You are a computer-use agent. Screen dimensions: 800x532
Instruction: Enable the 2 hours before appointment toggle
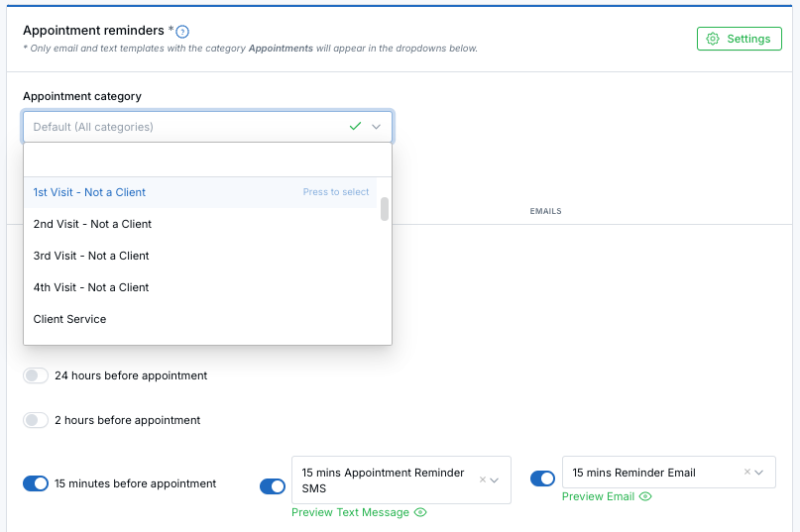pos(36,420)
